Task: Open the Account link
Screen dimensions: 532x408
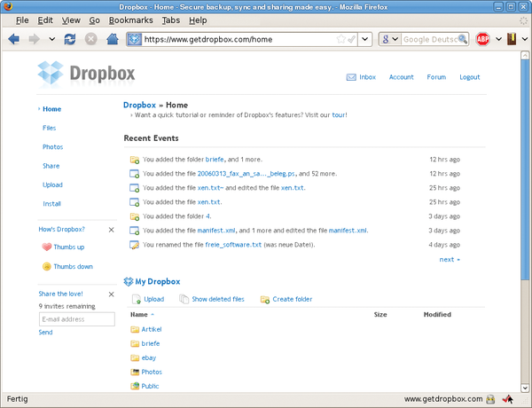Action: tap(401, 77)
